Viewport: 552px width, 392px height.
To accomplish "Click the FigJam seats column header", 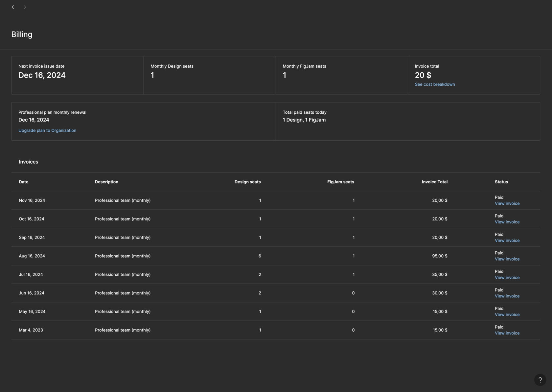I will pyautogui.click(x=341, y=182).
